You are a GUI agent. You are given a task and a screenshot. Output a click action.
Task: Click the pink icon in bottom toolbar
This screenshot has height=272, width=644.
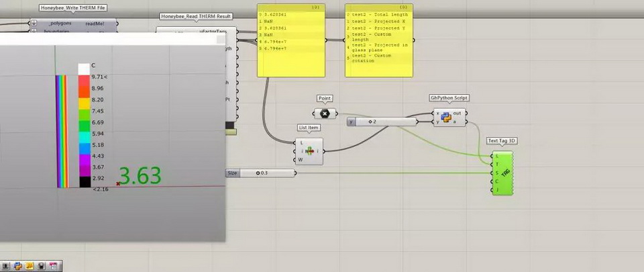coord(54,266)
